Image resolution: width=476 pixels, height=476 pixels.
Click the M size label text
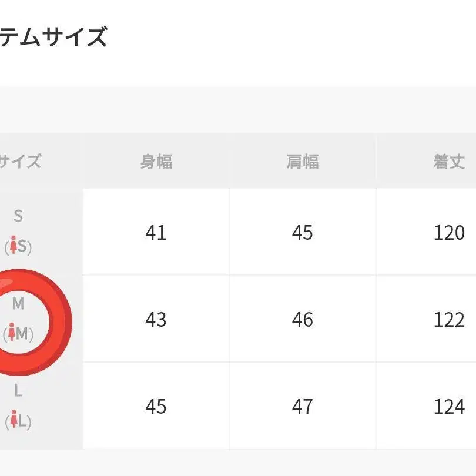tap(18, 304)
